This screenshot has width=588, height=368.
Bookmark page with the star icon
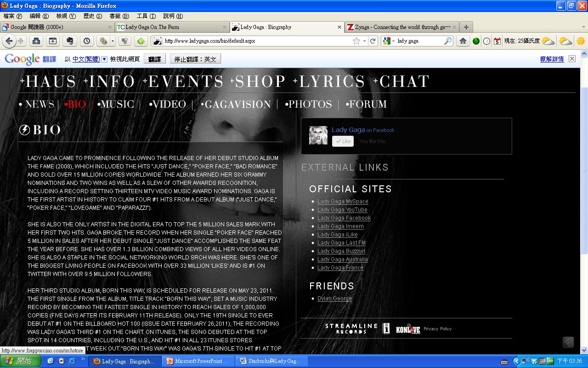tap(356, 41)
